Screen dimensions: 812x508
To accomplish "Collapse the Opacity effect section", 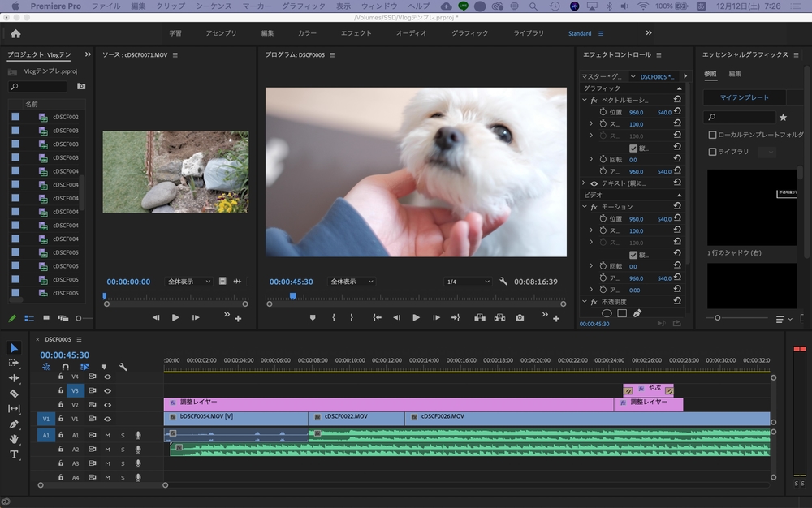I will pyautogui.click(x=585, y=302).
